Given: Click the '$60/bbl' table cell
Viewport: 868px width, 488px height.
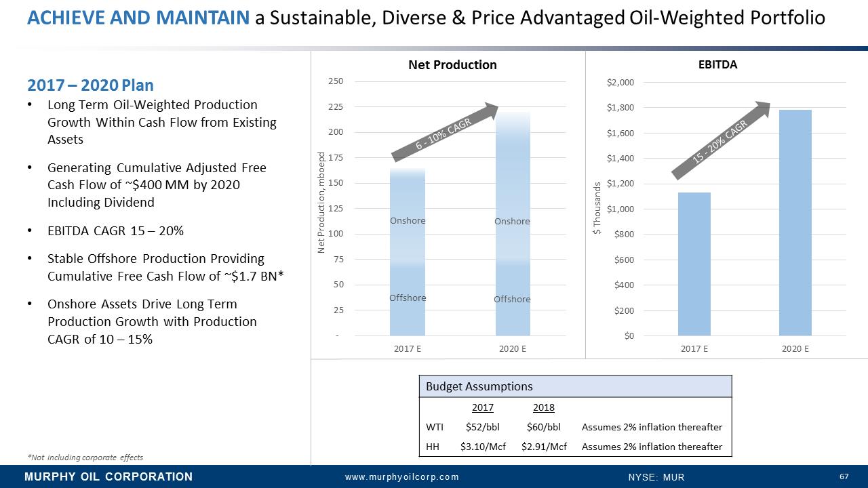Looking at the screenshot, I should point(544,427).
